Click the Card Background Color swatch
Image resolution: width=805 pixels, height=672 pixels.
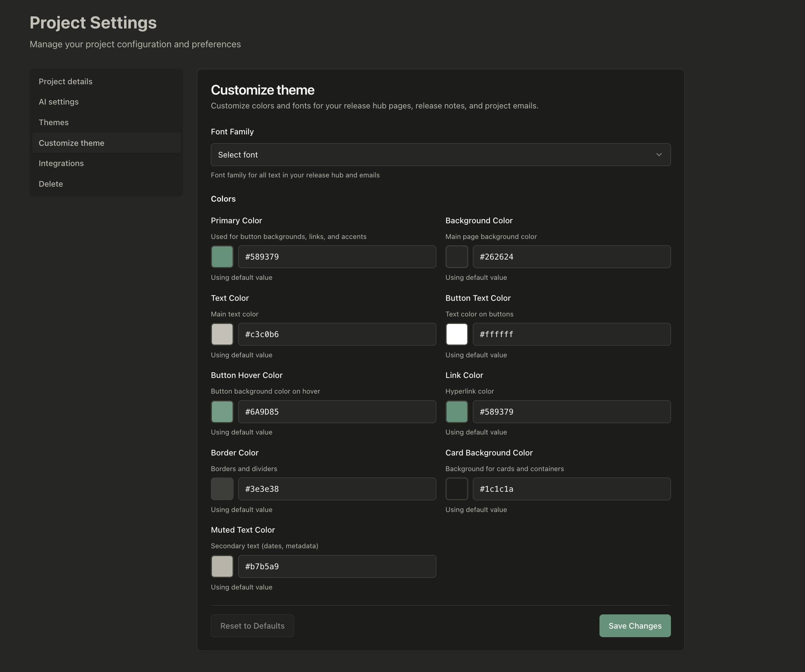(456, 489)
